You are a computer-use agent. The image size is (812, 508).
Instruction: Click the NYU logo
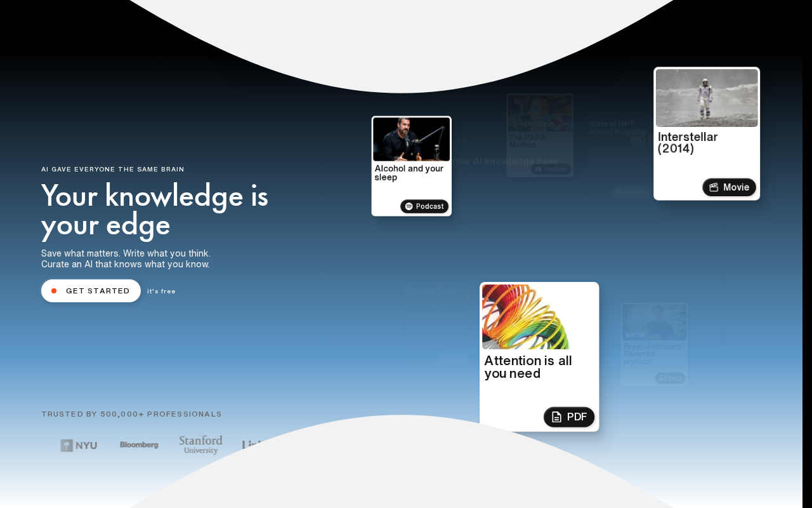coord(79,445)
